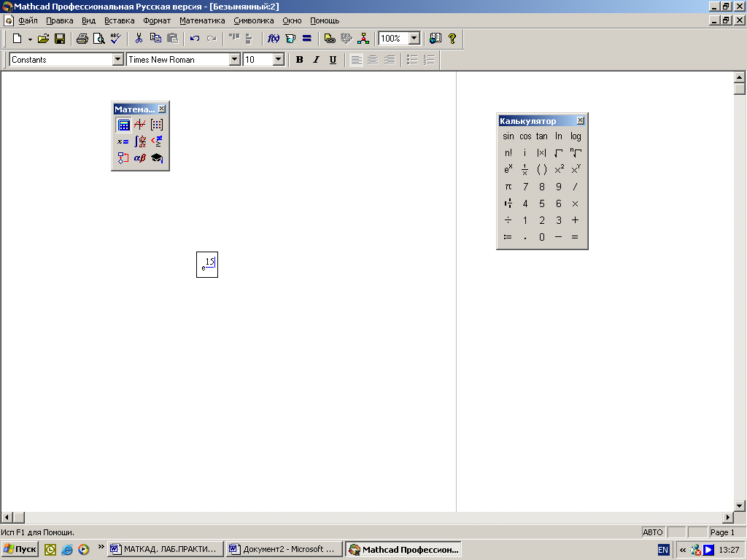This screenshot has width=747, height=560.
Task: Open the Matrix palette in Math toolbar
Action: pos(157,125)
